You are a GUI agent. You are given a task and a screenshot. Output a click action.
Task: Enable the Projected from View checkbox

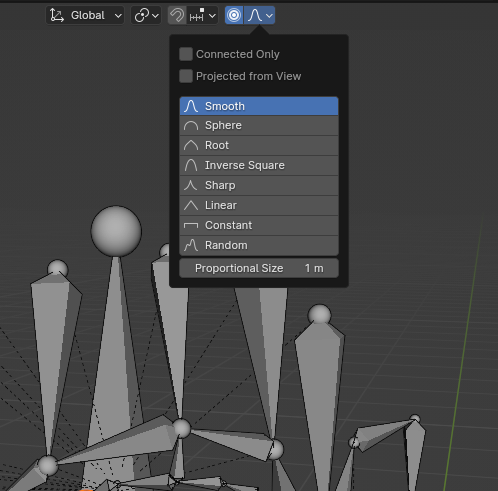point(186,76)
